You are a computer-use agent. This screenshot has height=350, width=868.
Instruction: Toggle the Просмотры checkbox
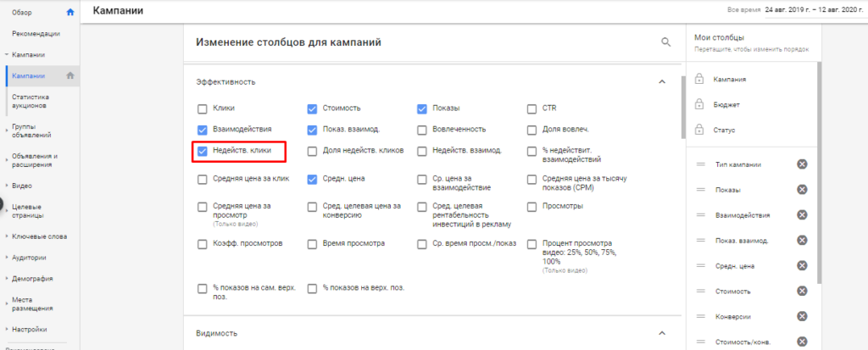tap(532, 206)
